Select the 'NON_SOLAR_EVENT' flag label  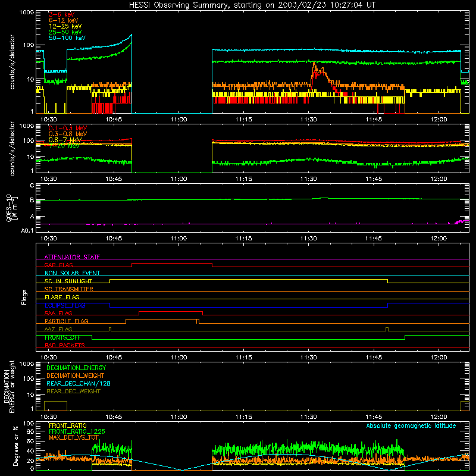point(72,273)
